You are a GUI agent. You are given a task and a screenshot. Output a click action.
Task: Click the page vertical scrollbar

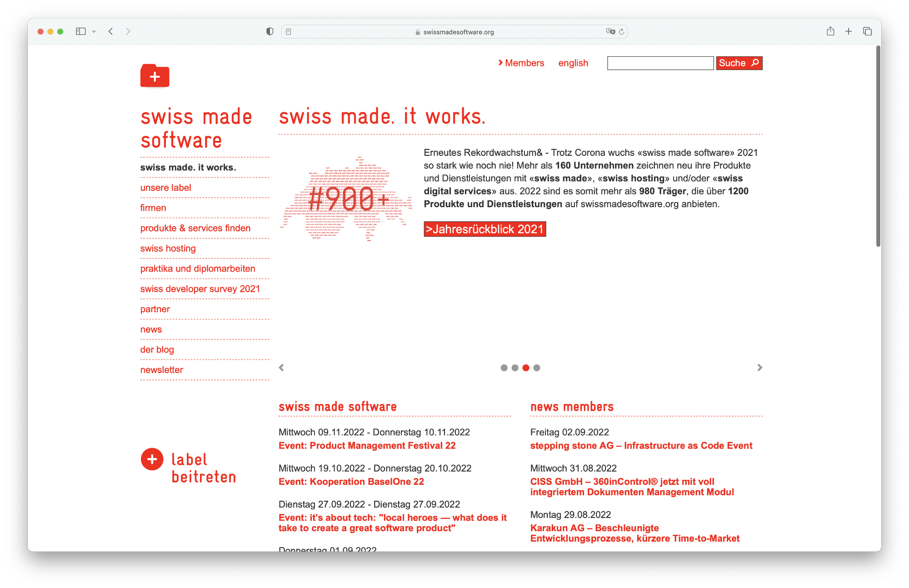[878, 146]
